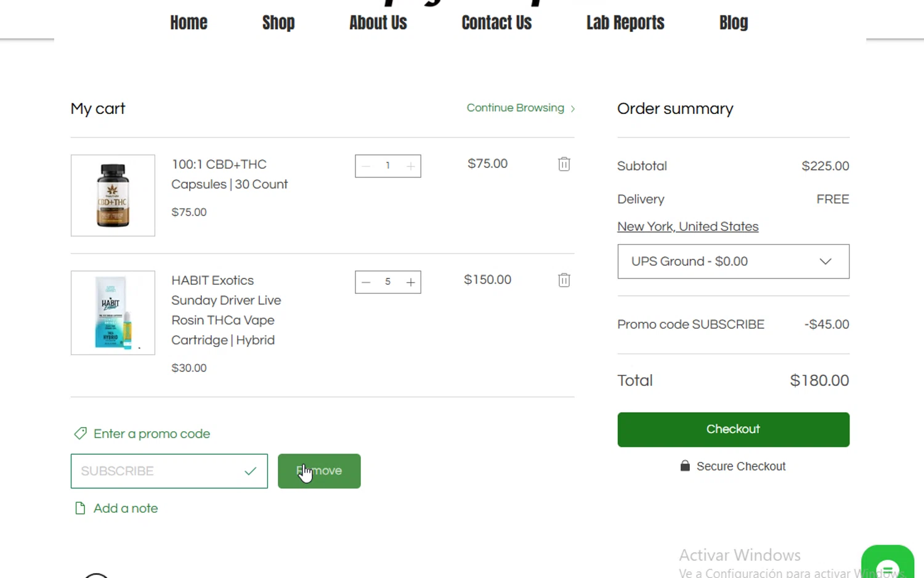The image size is (924, 578).
Task: Delete the CBD+THC Capsules item with trash icon
Action: pos(564,164)
